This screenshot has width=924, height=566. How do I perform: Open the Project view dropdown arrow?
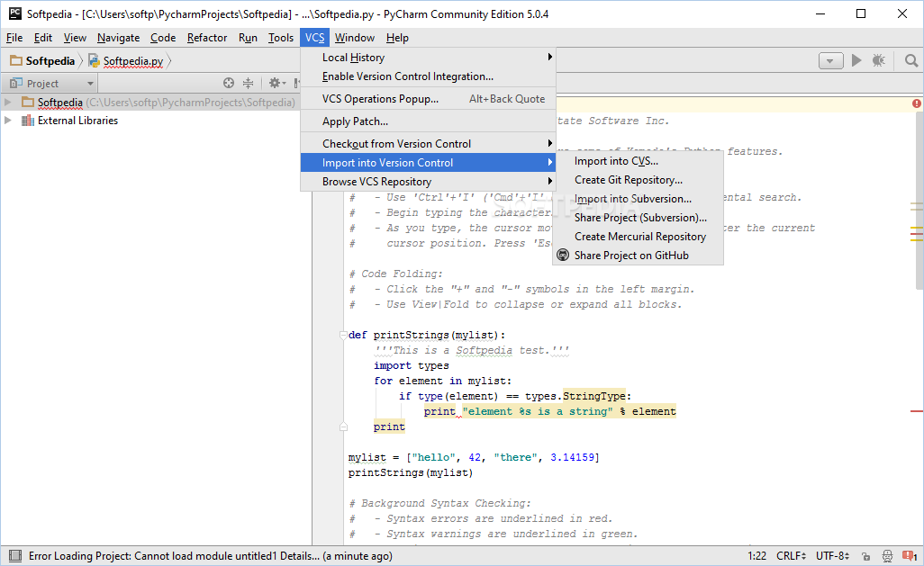pos(90,84)
